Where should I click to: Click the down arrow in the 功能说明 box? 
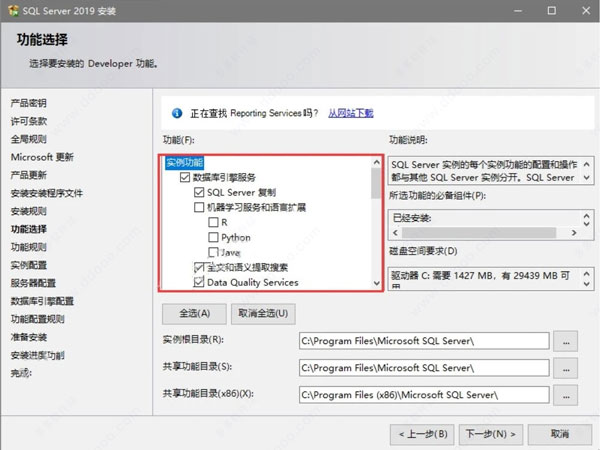[587, 178]
